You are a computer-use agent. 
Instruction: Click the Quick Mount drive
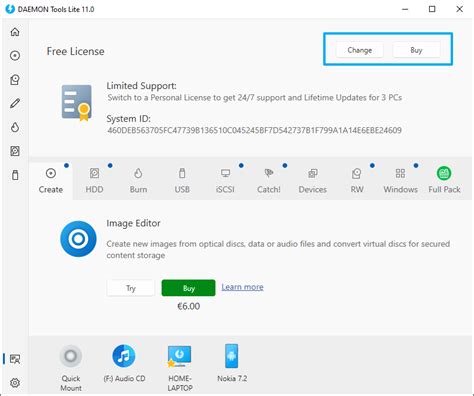(71, 368)
